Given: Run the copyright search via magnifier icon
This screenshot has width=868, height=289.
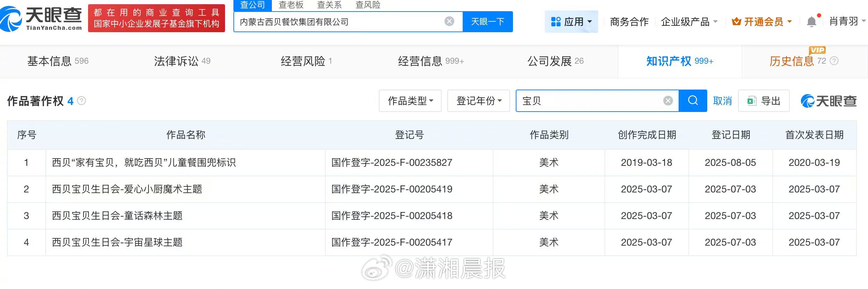Looking at the screenshot, I should click(693, 101).
